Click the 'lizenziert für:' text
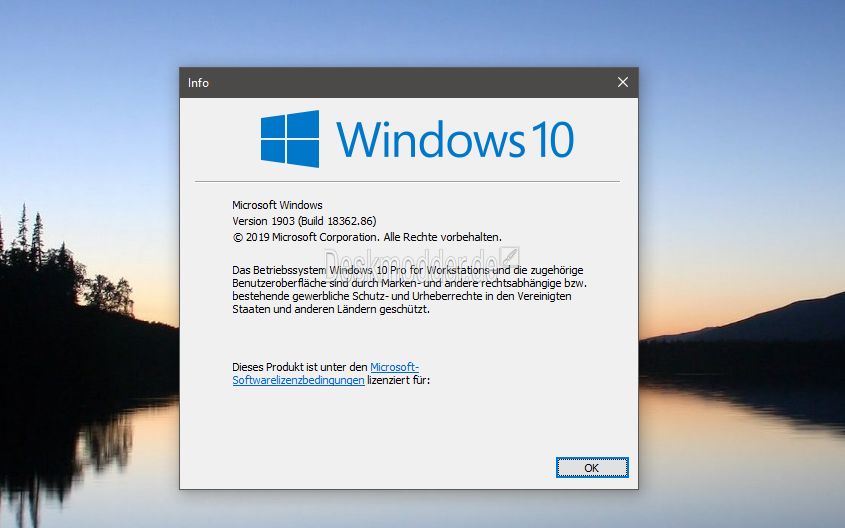This screenshot has height=528, width=845. (398, 380)
